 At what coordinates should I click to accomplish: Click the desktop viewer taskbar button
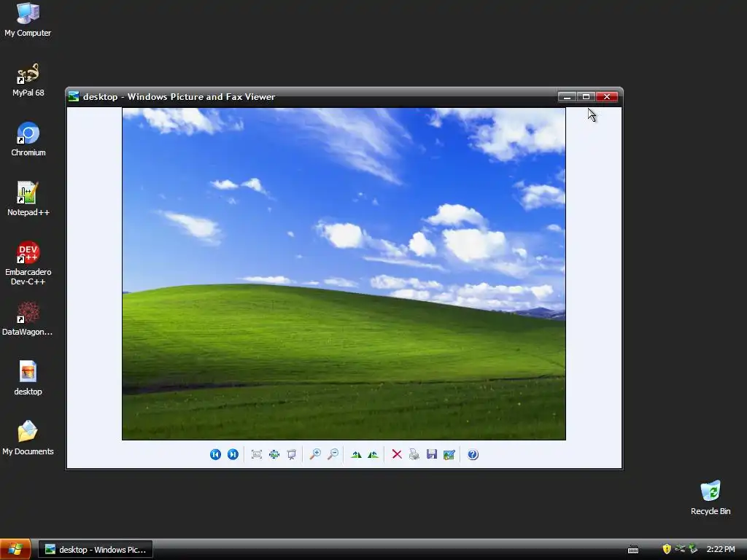[96, 550]
